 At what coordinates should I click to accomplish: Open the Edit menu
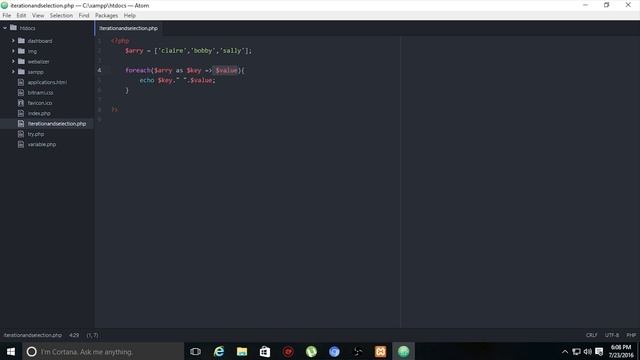tap(21, 16)
